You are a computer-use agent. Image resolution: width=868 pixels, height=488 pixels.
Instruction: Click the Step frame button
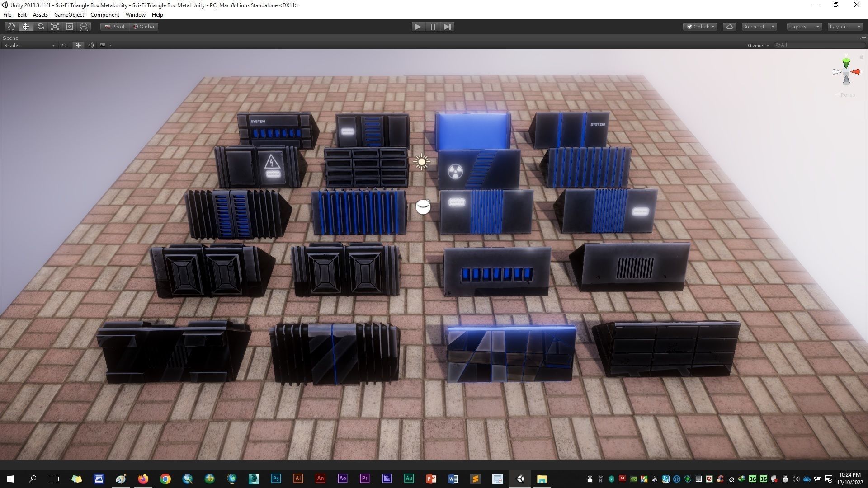pos(447,27)
